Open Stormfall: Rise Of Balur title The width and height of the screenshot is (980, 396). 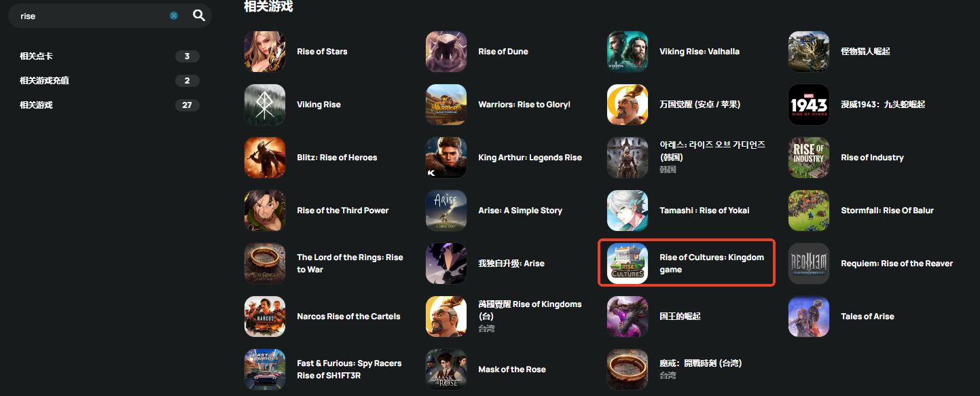click(x=887, y=211)
